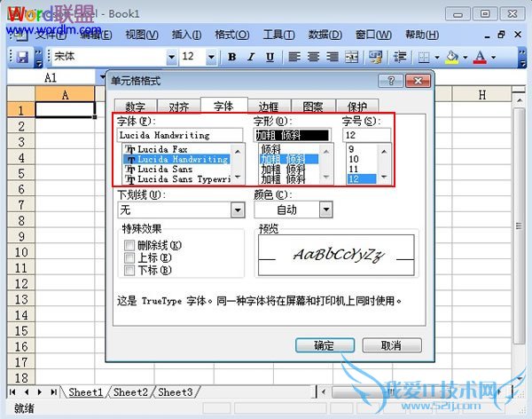Click the currency style icon
This screenshot has width=532, height=419.
[376, 57]
